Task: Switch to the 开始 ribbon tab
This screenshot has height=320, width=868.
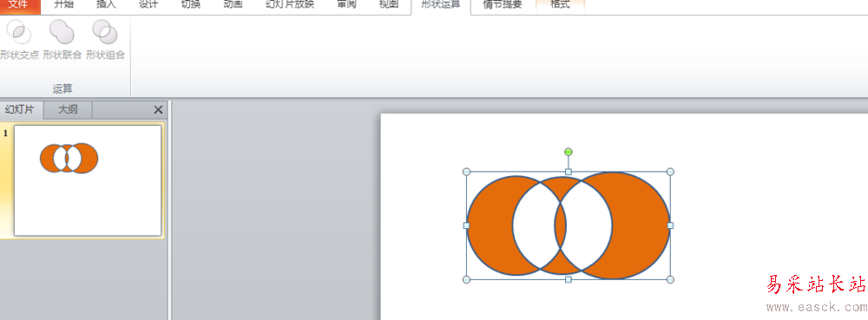Action: point(63,5)
